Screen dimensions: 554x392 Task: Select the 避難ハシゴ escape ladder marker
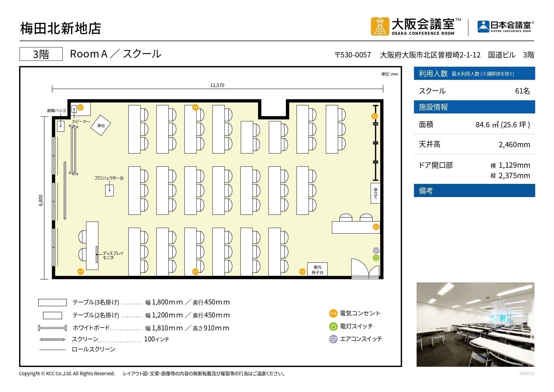point(60,126)
